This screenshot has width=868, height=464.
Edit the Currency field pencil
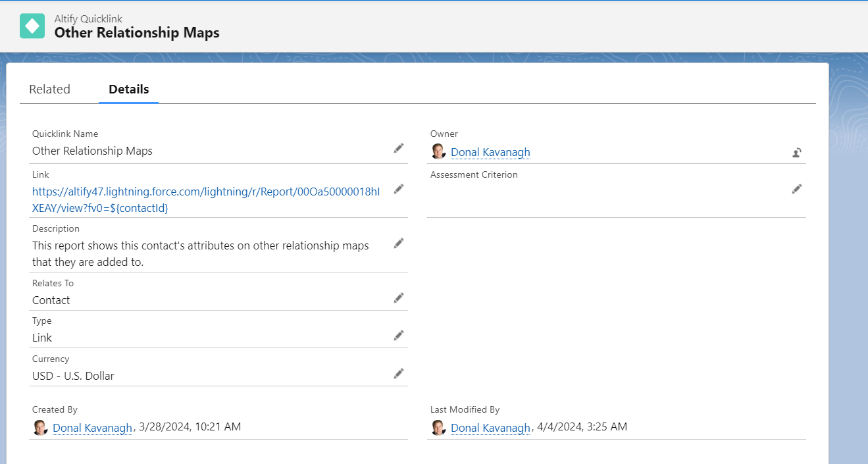coord(399,373)
